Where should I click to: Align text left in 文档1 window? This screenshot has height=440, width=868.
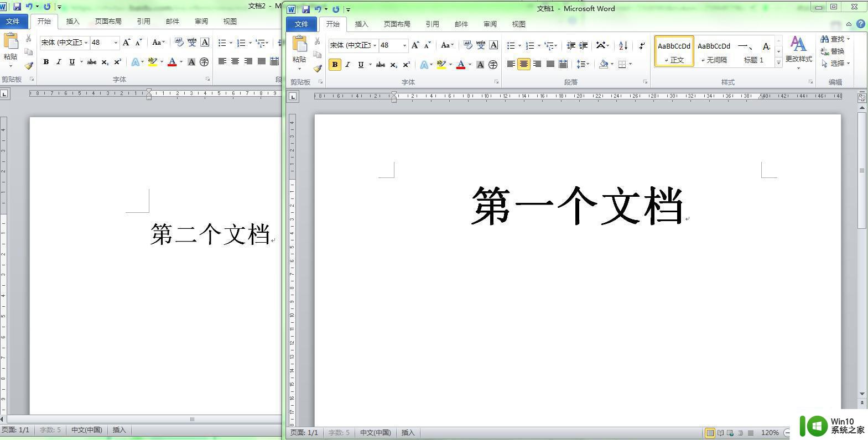coord(511,64)
